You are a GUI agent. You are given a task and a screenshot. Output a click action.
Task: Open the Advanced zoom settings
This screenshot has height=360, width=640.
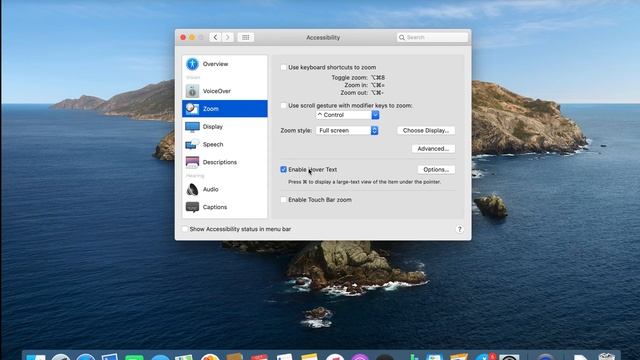tap(433, 149)
